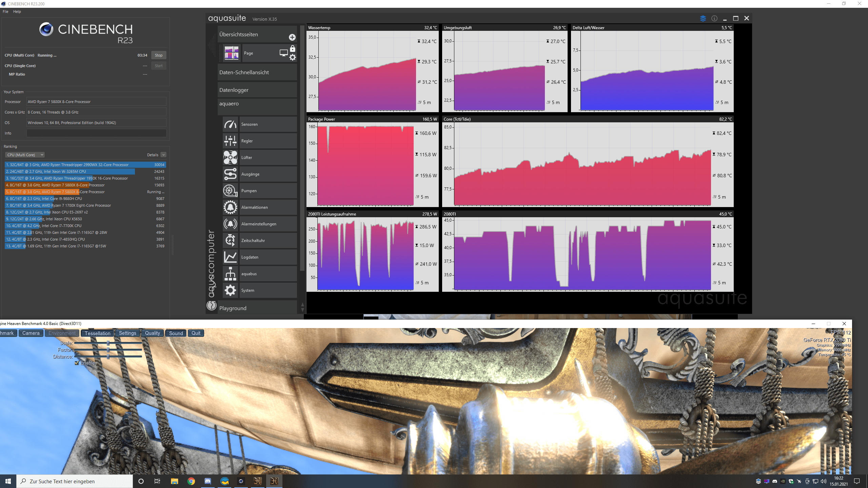Image resolution: width=868 pixels, height=488 pixels.
Task: Select ranking row Intel Xeon W-3265M
Action: point(85,171)
